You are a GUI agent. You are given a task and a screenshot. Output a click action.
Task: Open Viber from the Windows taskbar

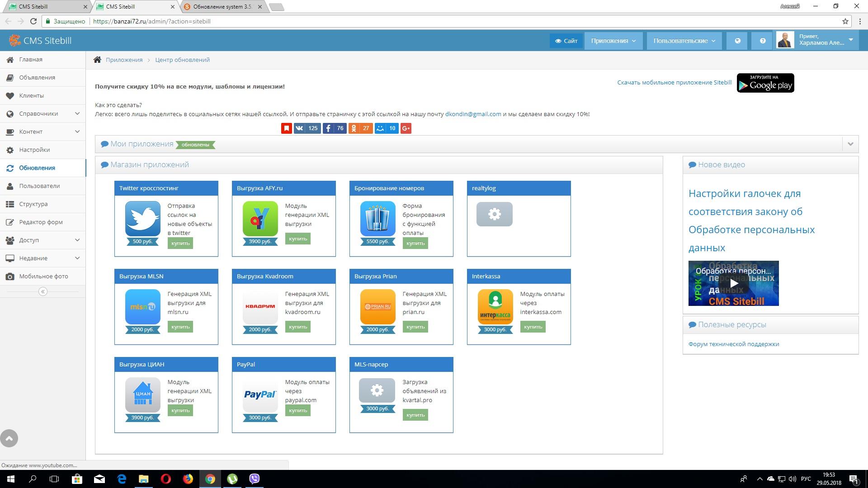254,479
